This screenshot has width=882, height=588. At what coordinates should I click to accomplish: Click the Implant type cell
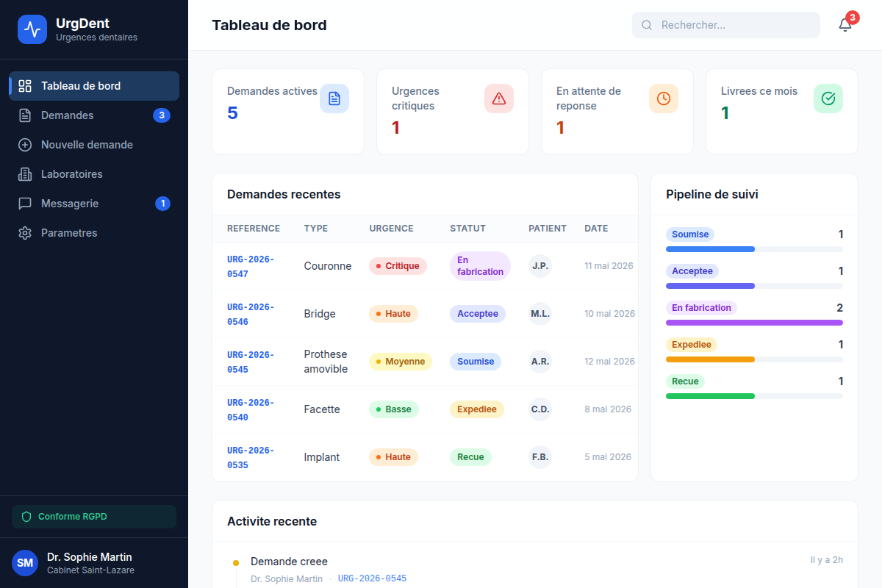pyautogui.click(x=322, y=457)
